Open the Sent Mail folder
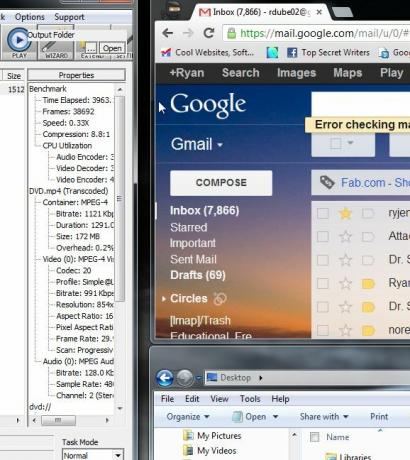The width and height of the screenshot is (410, 460). (x=193, y=259)
